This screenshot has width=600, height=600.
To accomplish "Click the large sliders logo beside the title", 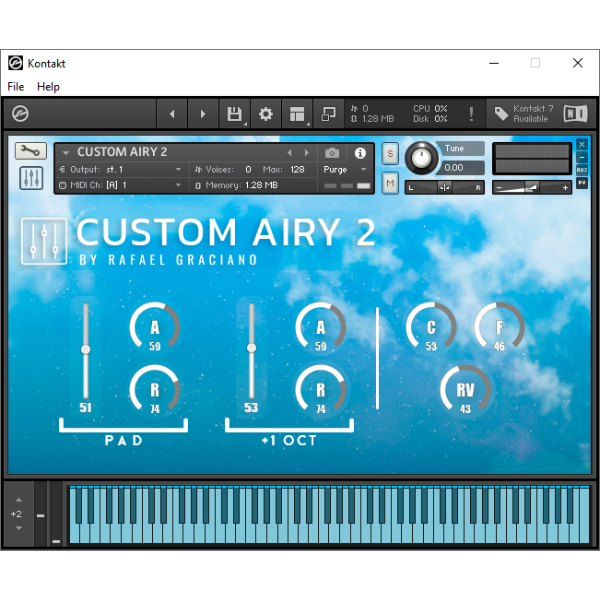I will (x=44, y=241).
